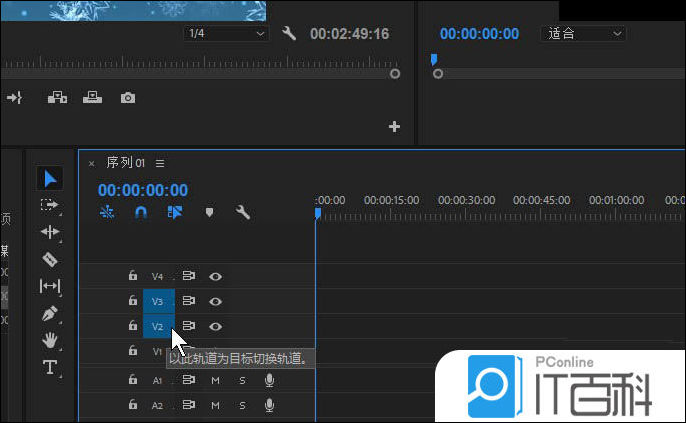
Task: Open the 适合 zoom level dropdown
Action: tap(585, 34)
